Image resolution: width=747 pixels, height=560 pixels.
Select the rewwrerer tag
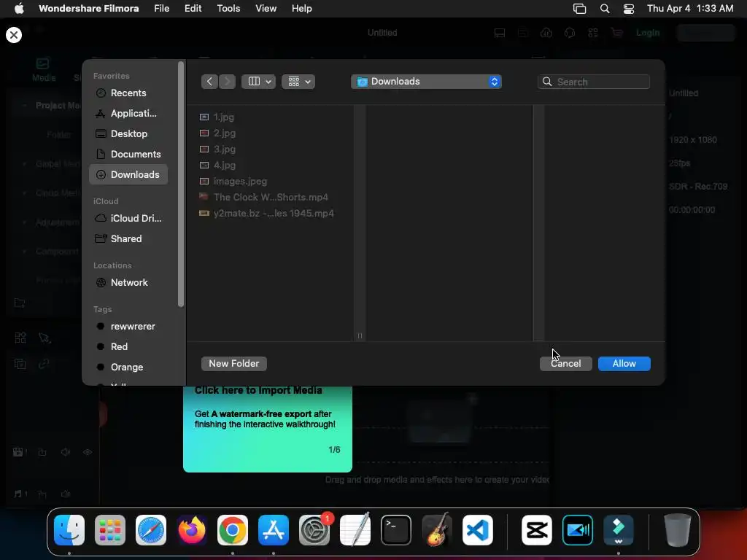point(128,326)
